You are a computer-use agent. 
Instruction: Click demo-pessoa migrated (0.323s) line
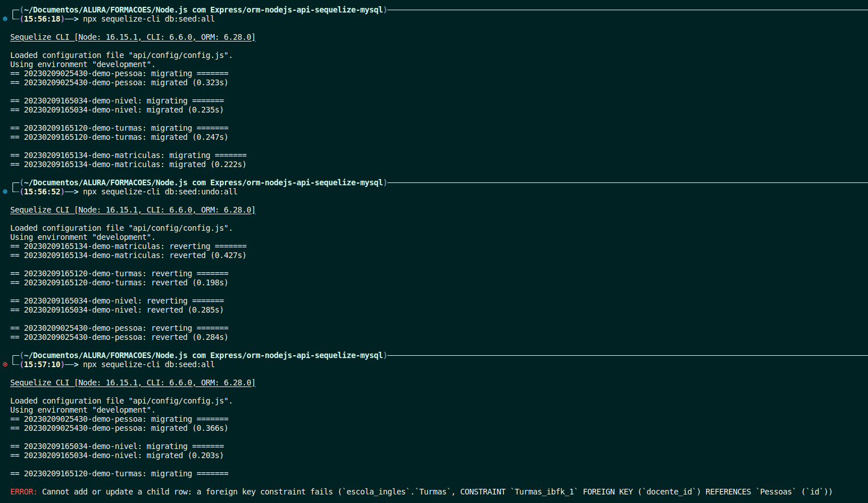(x=119, y=82)
